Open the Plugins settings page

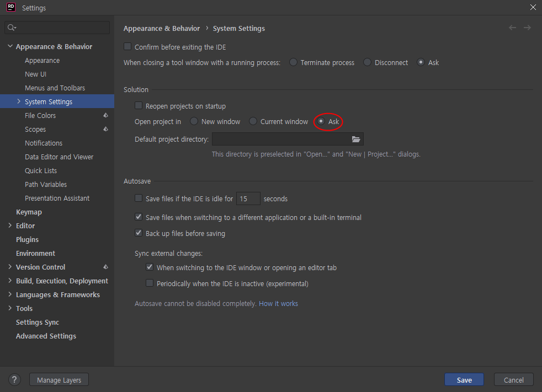click(27, 240)
